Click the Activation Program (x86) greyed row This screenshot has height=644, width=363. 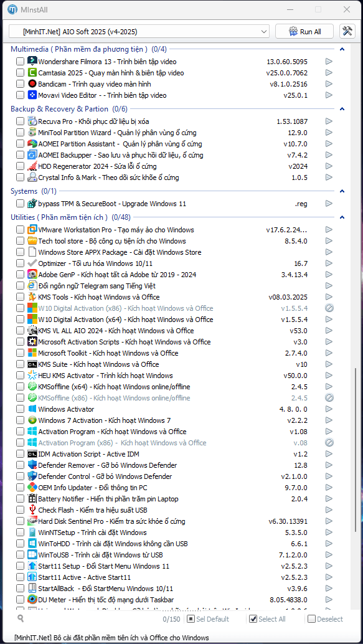click(x=123, y=443)
